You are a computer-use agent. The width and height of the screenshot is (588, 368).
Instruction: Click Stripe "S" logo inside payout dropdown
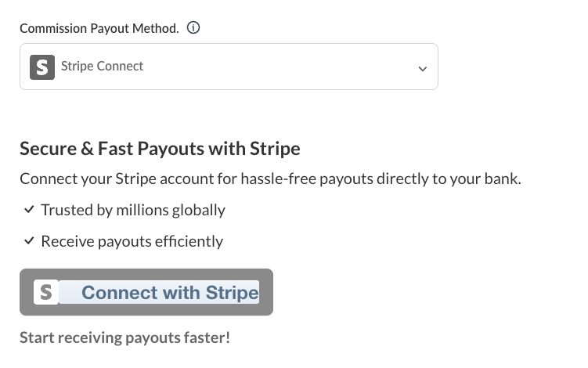point(42,67)
